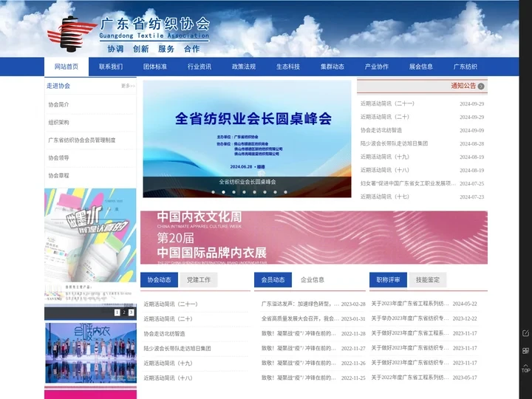Go to 展会信息 menu item
The height and width of the screenshot is (399, 532).
[421, 66]
